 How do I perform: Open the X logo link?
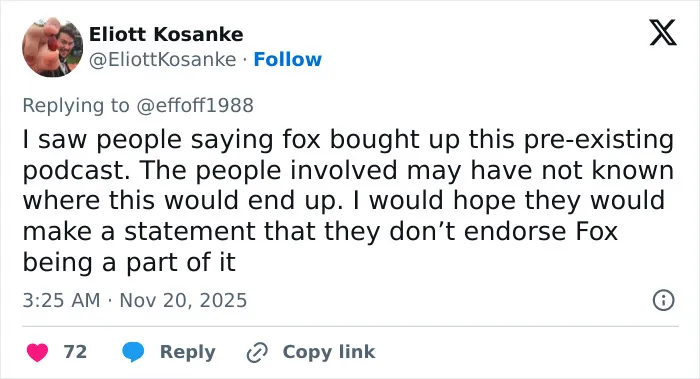coord(663,33)
